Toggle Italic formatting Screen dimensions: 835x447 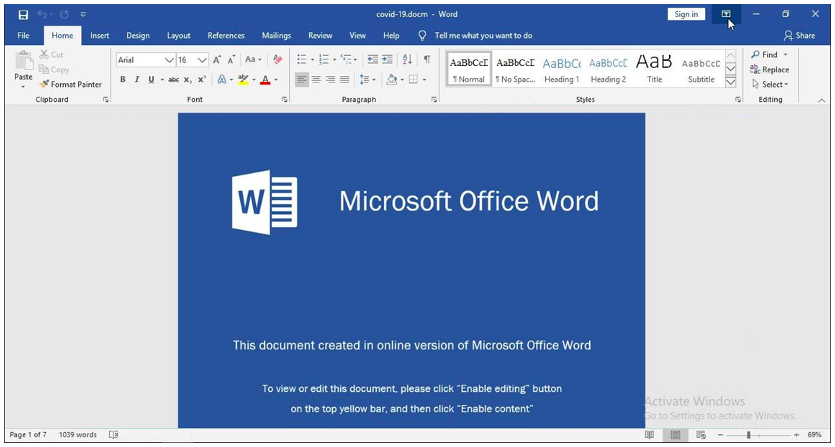(x=137, y=79)
